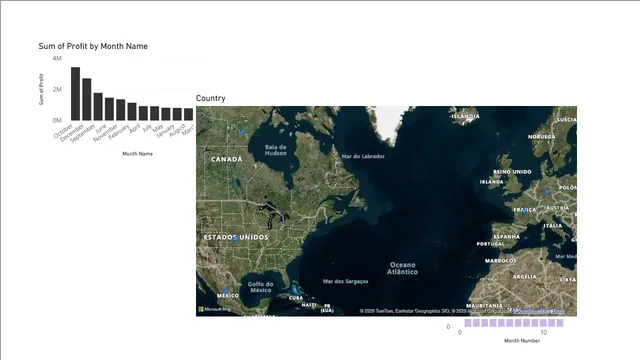This screenshot has width=640, height=360.
Task: Highlight the February profit bar
Action: pos(132,111)
